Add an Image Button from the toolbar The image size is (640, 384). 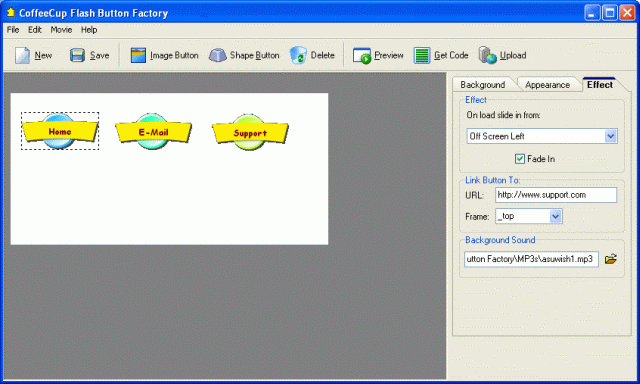[x=164, y=55]
